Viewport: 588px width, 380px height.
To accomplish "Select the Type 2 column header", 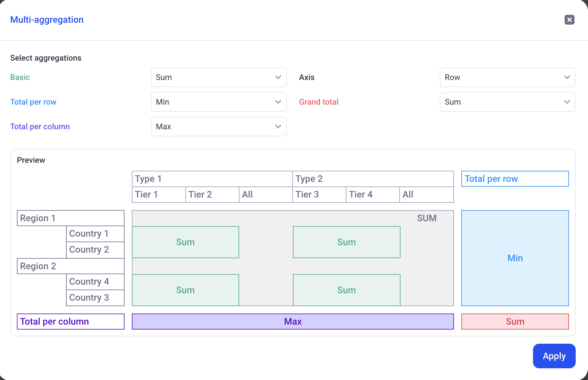I will coord(373,179).
